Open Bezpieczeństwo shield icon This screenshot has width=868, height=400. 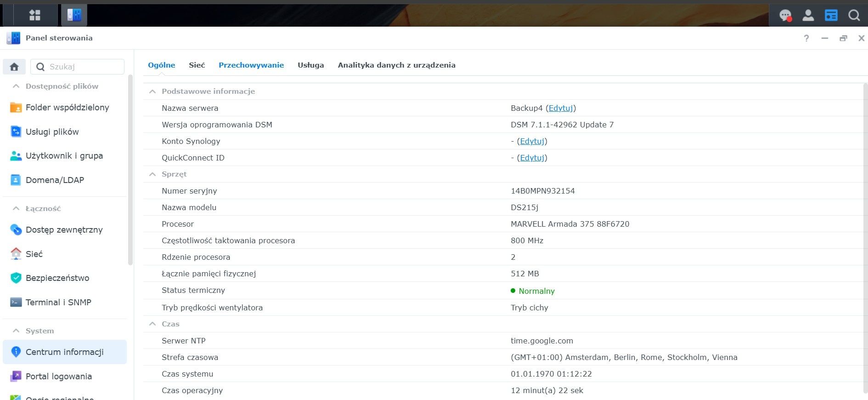[x=16, y=278]
